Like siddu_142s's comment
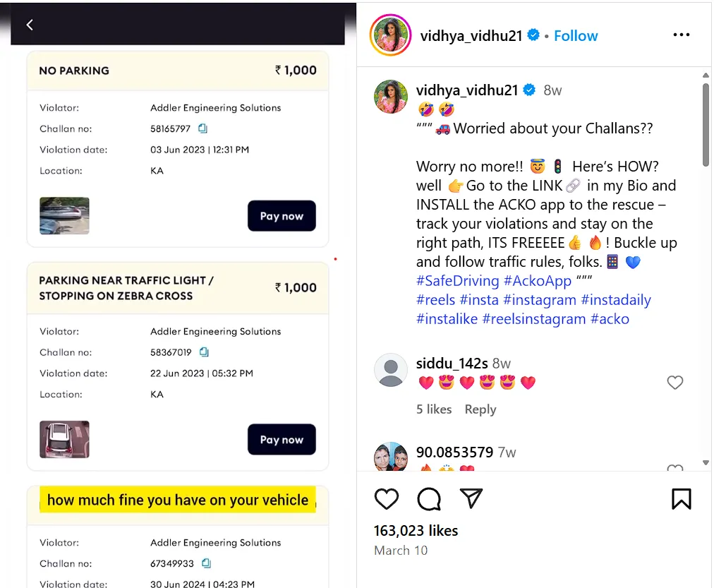Image resolution: width=714 pixels, height=588 pixels. click(x=675, y=383)
